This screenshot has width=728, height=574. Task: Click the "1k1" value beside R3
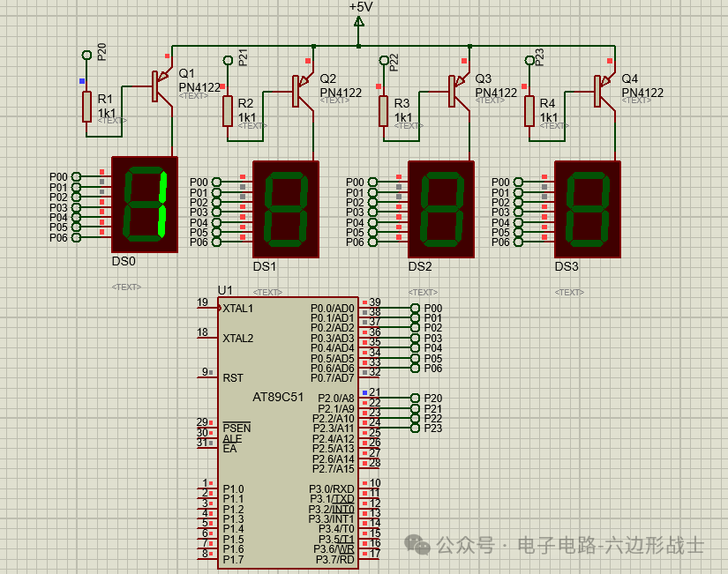pyautogui.click(x=403, y=117)
